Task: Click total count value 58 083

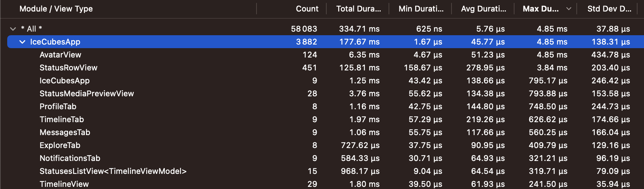Action: point(304,29)
